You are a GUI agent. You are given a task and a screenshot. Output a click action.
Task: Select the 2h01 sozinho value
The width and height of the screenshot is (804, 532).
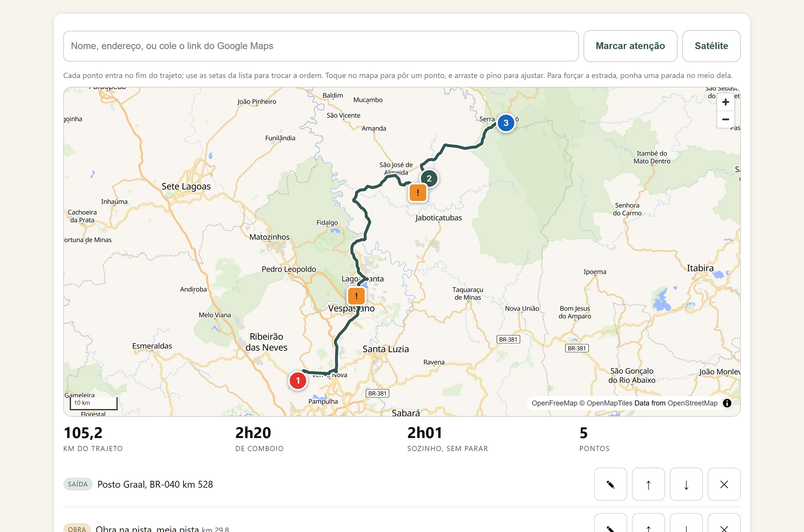[425, 433]
